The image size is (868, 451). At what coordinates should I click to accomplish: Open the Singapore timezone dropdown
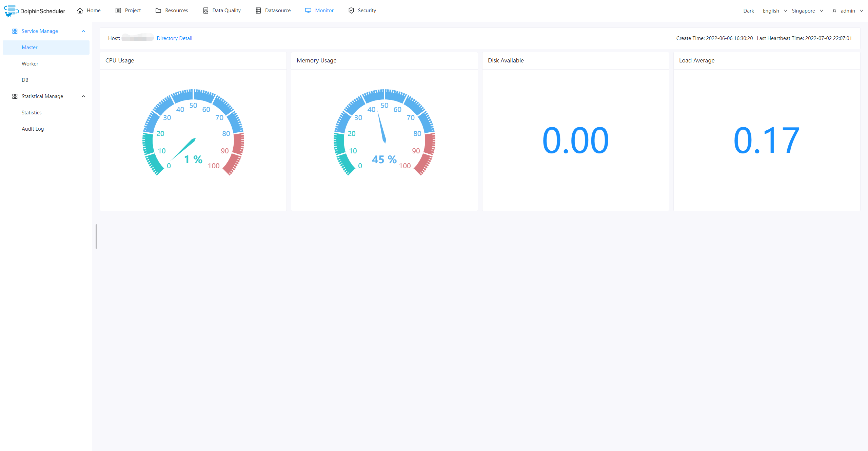pos(807,11)
